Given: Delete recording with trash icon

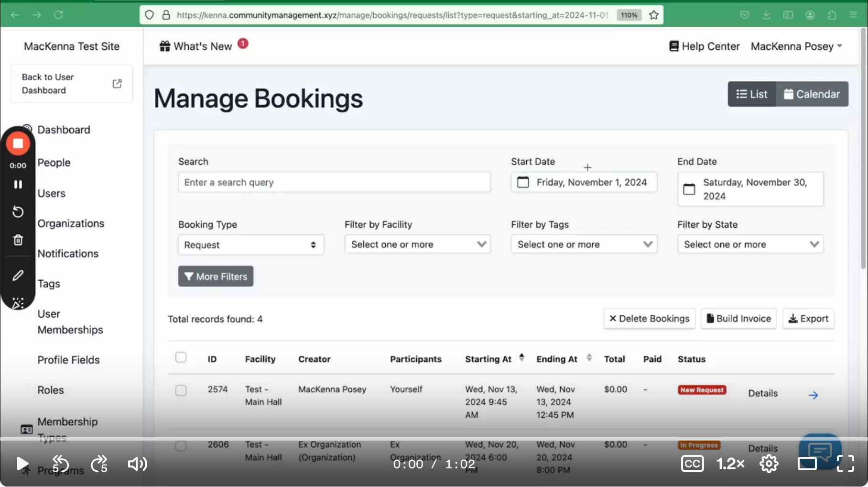Looking at the screenshot, I should point(18,240).
